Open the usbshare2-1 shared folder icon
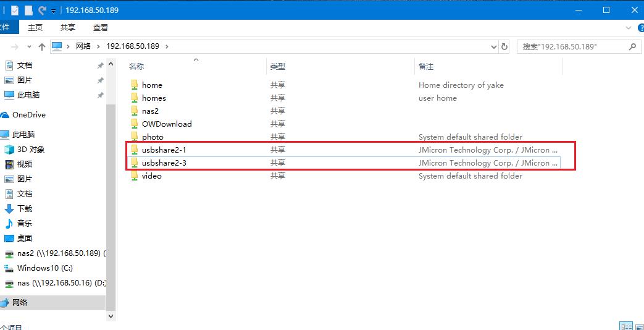This screenshot has height=330, width=644. (x=134, y=150)
